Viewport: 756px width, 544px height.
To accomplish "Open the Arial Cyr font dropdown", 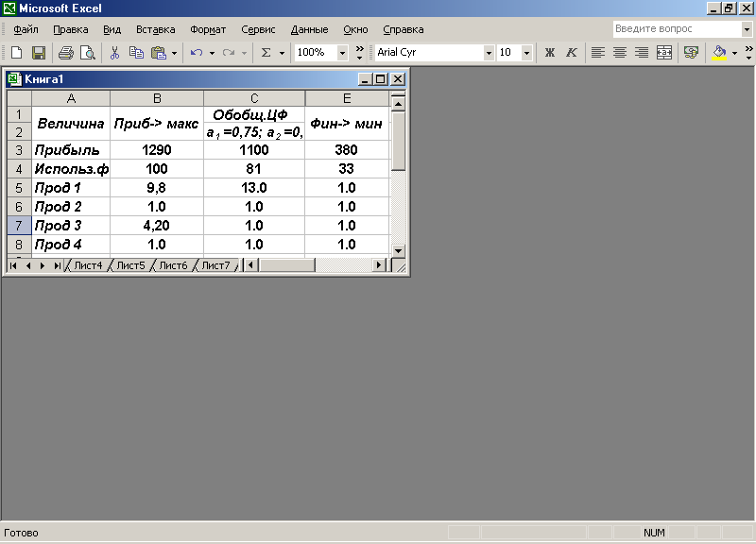I will click(x=489, y=53).
